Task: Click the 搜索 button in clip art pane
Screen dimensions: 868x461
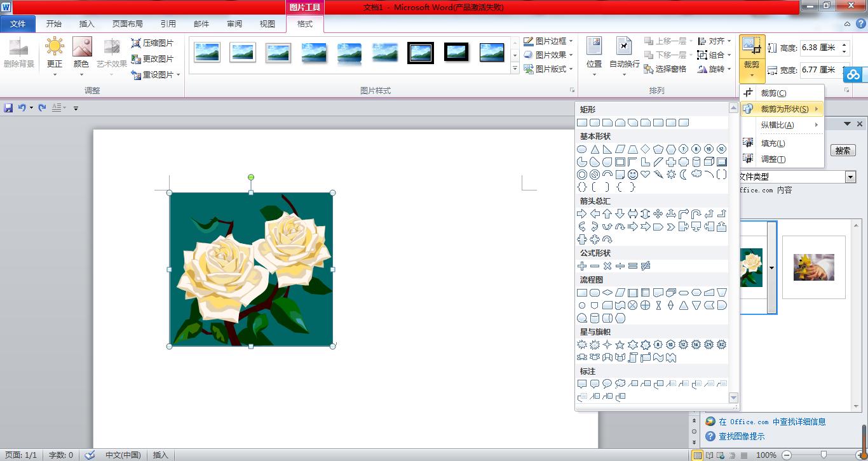Action: click(x=843, y=150)
